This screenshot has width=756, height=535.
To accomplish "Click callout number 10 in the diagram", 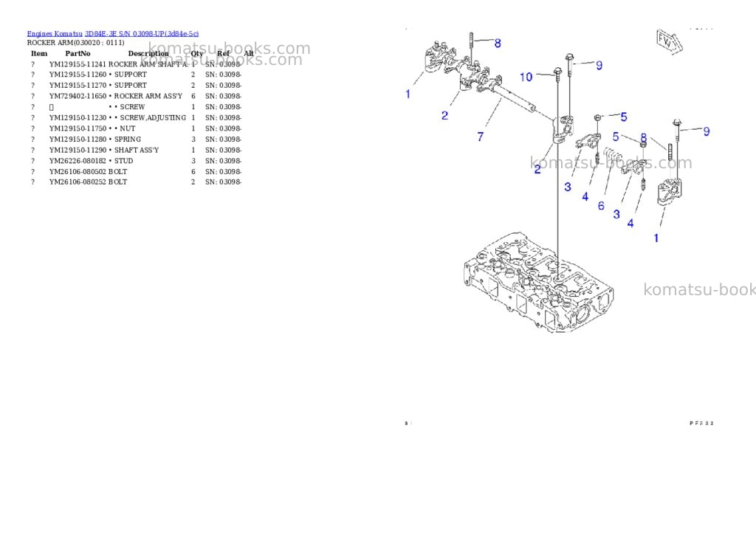I will pyautogui.click(x=526, y=77).
